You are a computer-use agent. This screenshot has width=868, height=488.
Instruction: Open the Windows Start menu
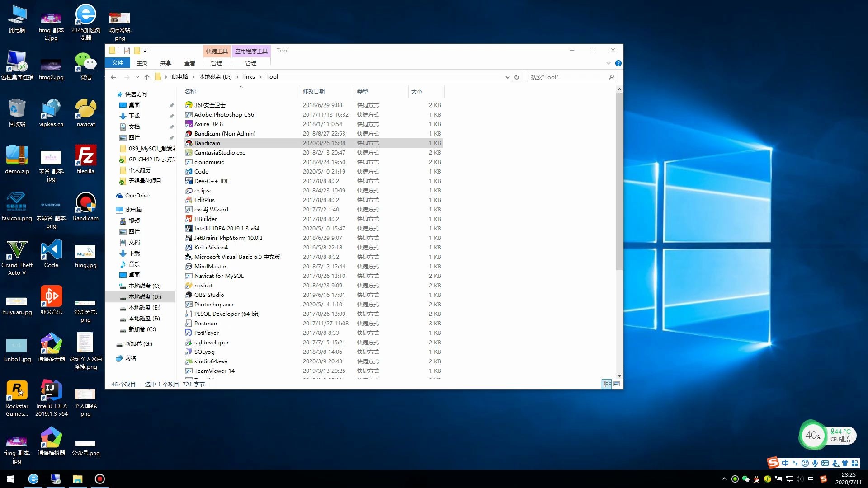tap(11, 479)
